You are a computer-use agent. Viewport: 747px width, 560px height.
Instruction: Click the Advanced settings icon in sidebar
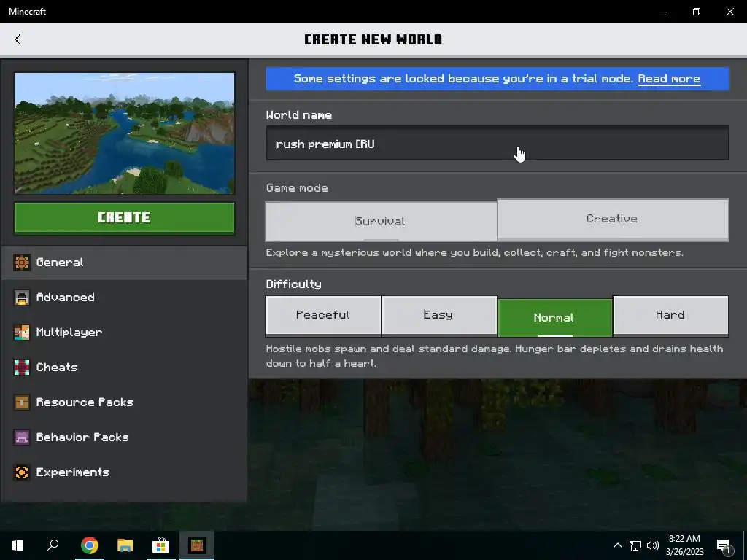coord(21,297)
